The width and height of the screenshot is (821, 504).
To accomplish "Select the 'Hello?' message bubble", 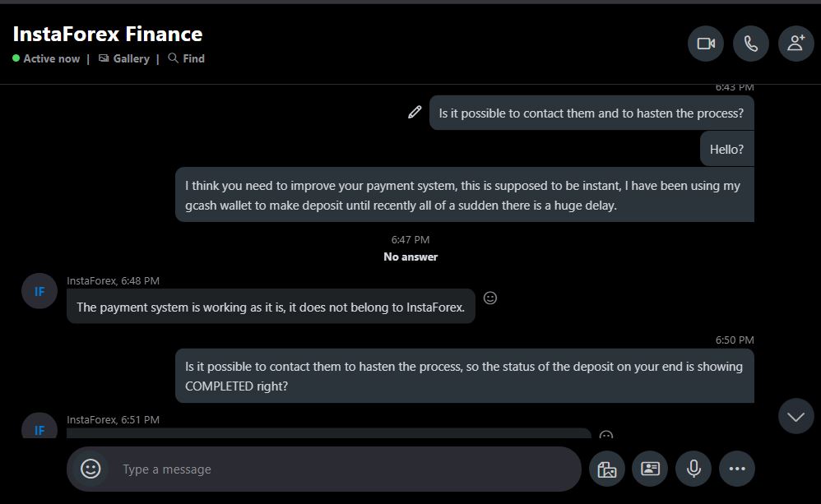I will pos(726,150).
